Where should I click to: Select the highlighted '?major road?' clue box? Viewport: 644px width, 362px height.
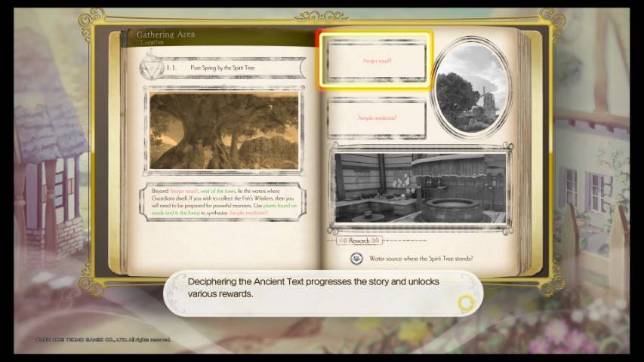375,60
